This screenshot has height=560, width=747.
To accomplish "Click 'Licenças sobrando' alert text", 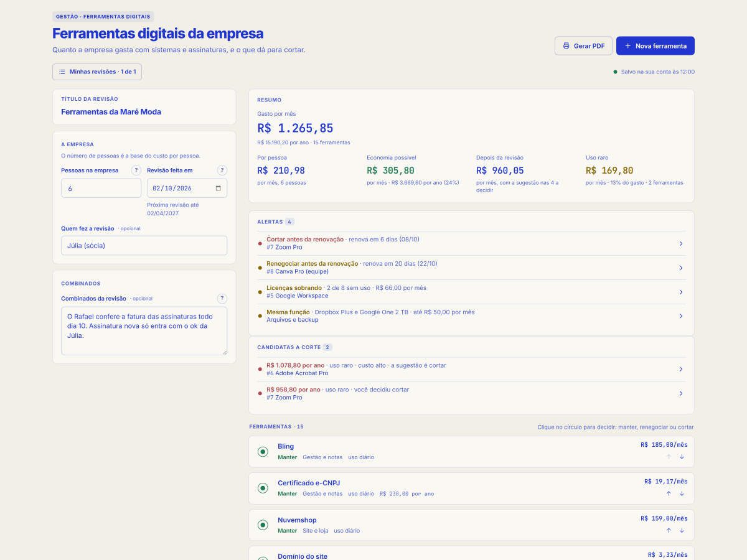I will (x=294, y=287).
